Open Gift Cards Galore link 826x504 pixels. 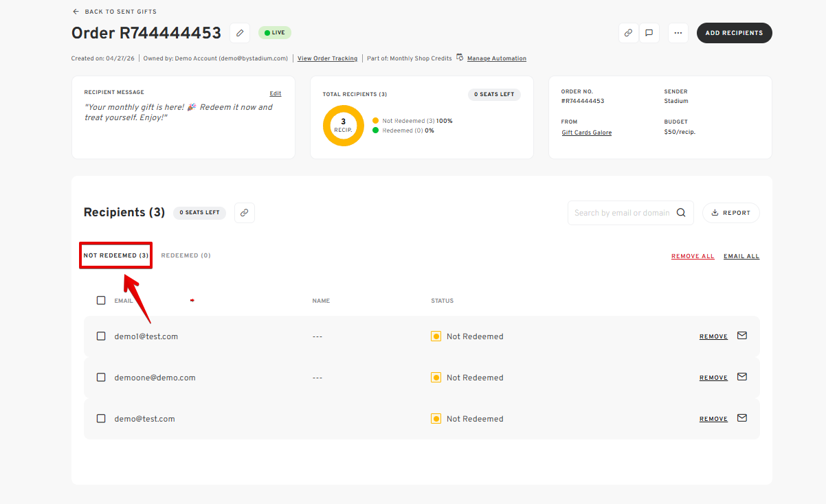[586, 133]
